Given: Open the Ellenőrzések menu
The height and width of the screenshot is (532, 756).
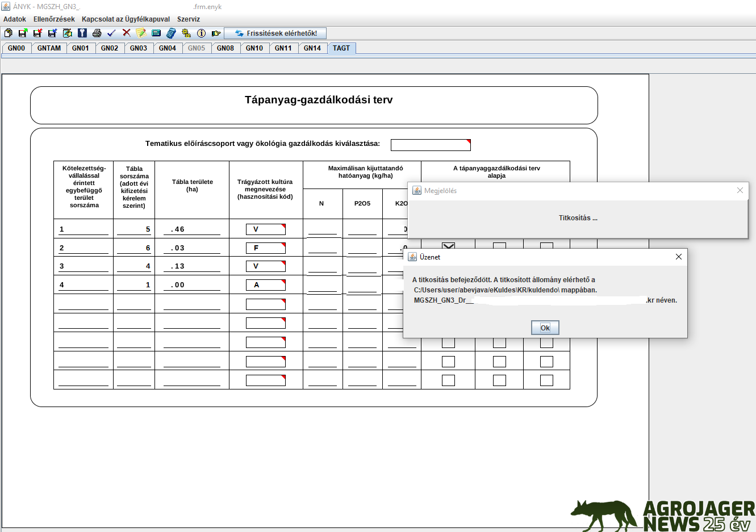Looking at the screenshot, I should 54,19.
